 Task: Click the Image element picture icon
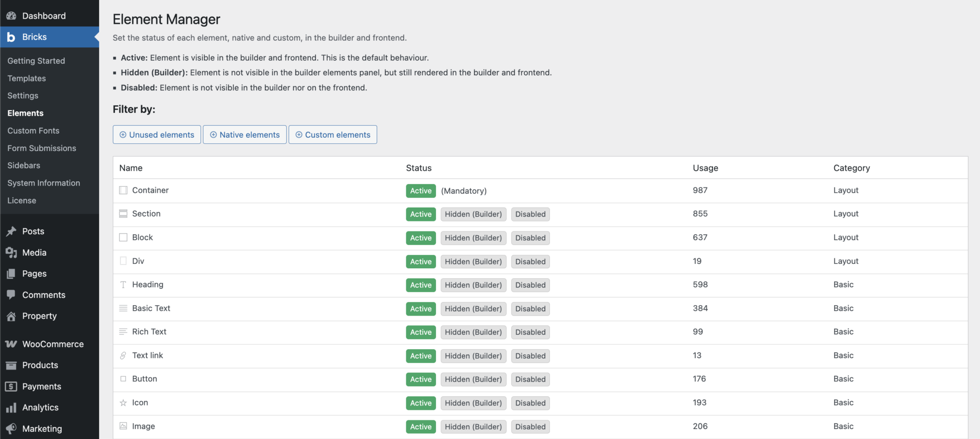pyautogui.click(x=123, y=426)
